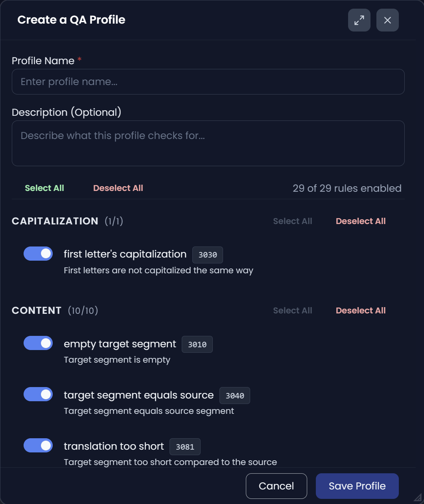The height and width of the screenshot is (504, 424).
Task: Deselect All rules globally
Action: pos(118,188)
